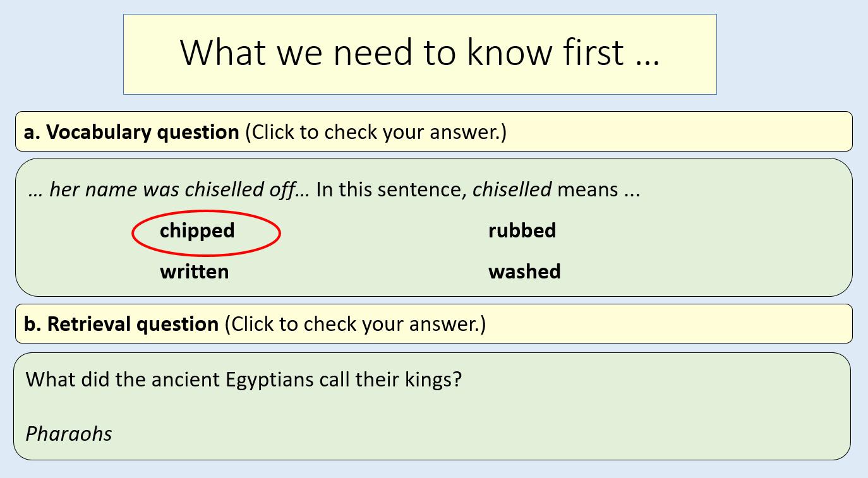Click the question about ancient Egyptians' kings

pyautogui.click(x=244, y=379)
